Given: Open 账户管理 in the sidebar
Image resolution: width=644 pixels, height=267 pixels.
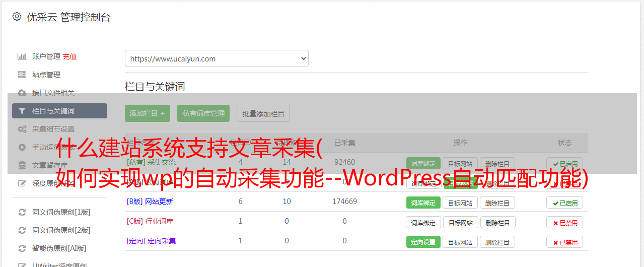Looking at the screenshot, I should click(x=46, y=56).
